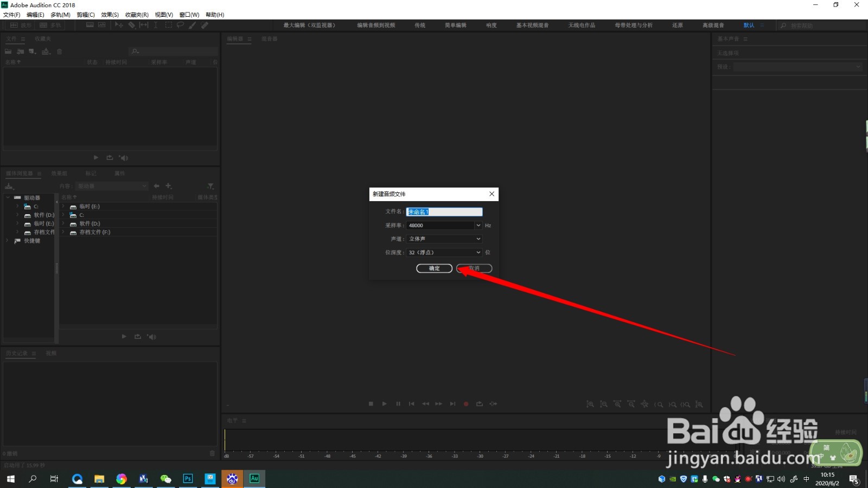Click the new file icon in Files panel
This screenshot has height=488, width=868.
pos(33,52)
